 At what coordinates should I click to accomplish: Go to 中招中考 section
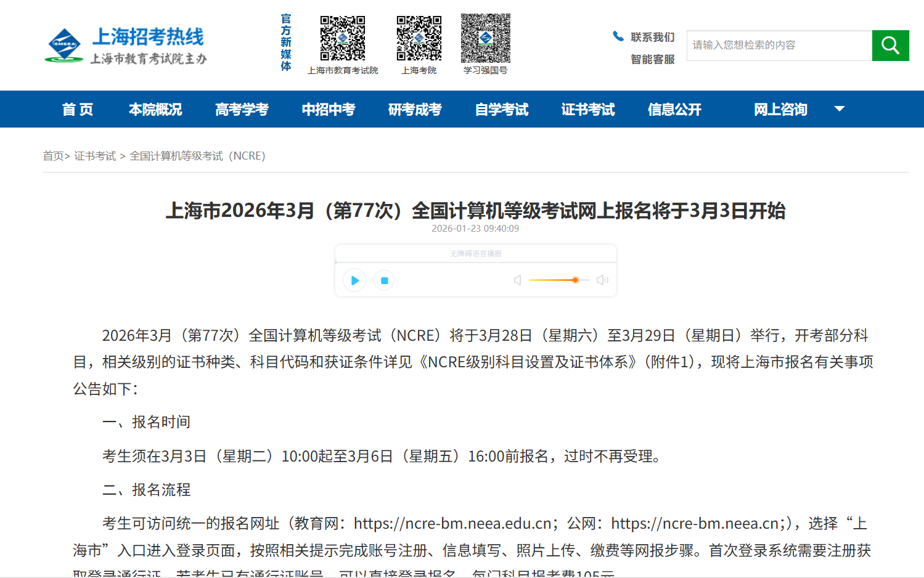(329, 110)
